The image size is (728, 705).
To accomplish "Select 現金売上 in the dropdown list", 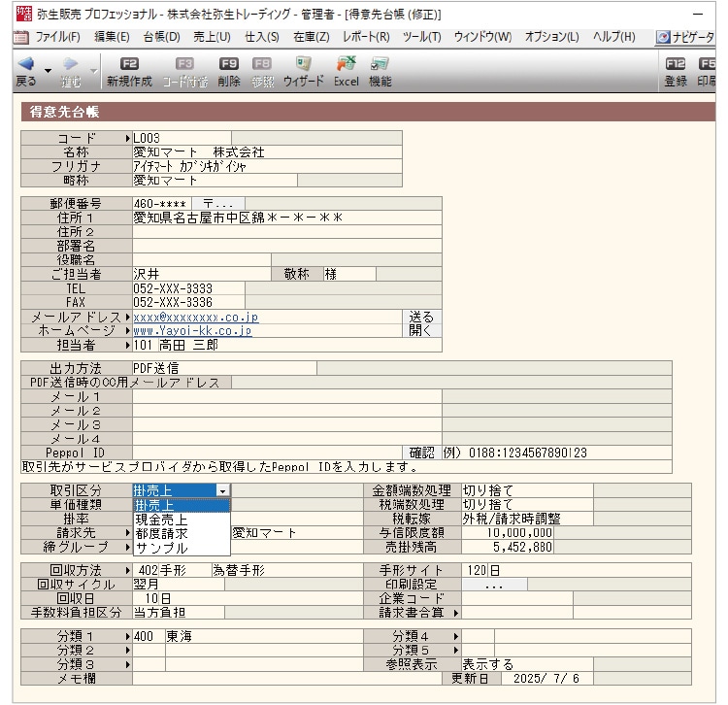I will pos(182,520).
